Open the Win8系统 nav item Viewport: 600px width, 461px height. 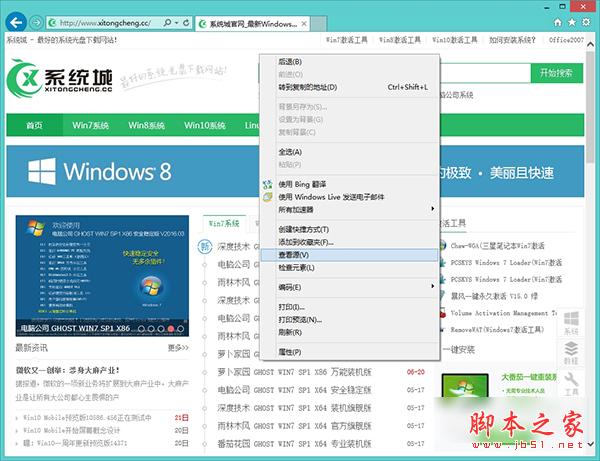click(x=147, y=125)
